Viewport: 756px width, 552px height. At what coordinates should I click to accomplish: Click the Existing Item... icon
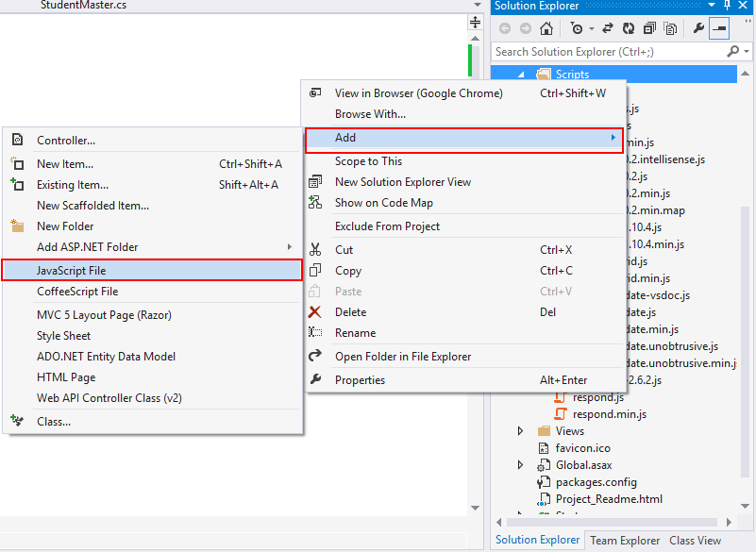pos(17,184)
